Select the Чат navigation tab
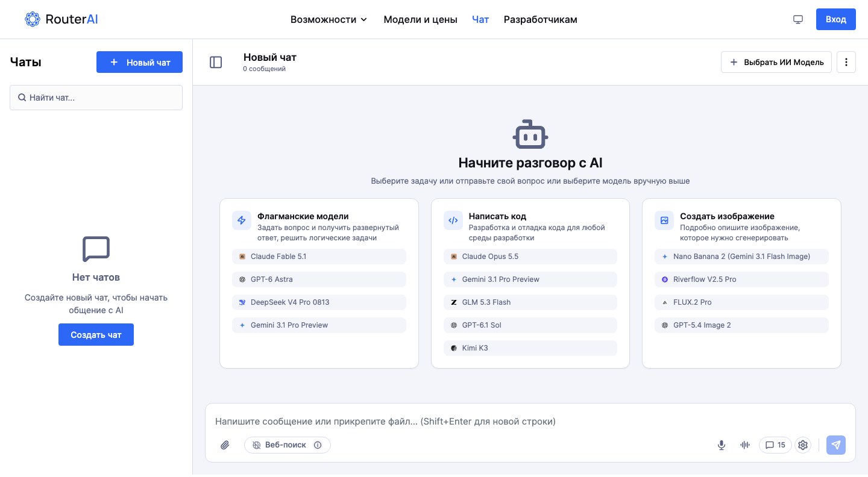Image resolution: width=868 pixels, height=477 pixels. coord(480,19)
